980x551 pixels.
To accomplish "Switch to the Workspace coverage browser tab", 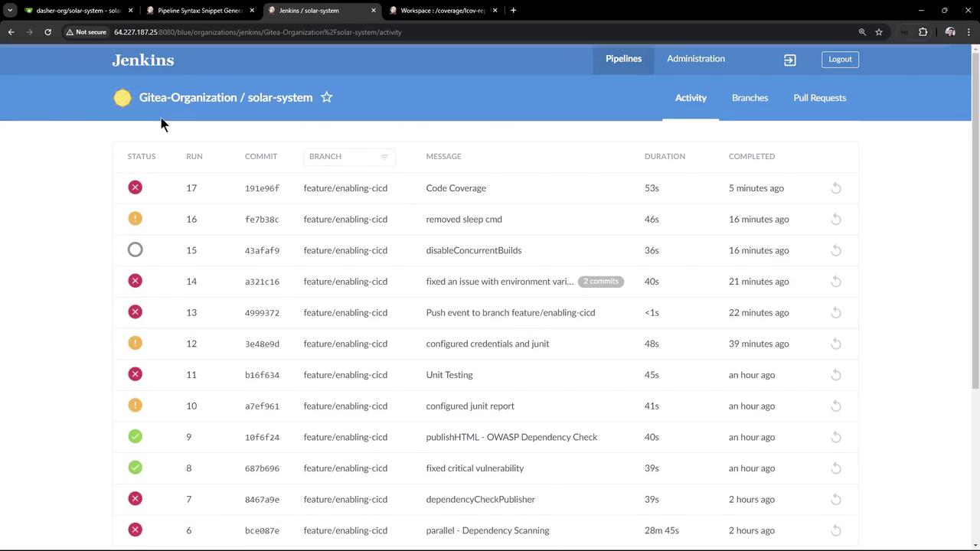I will coord(443,11).
